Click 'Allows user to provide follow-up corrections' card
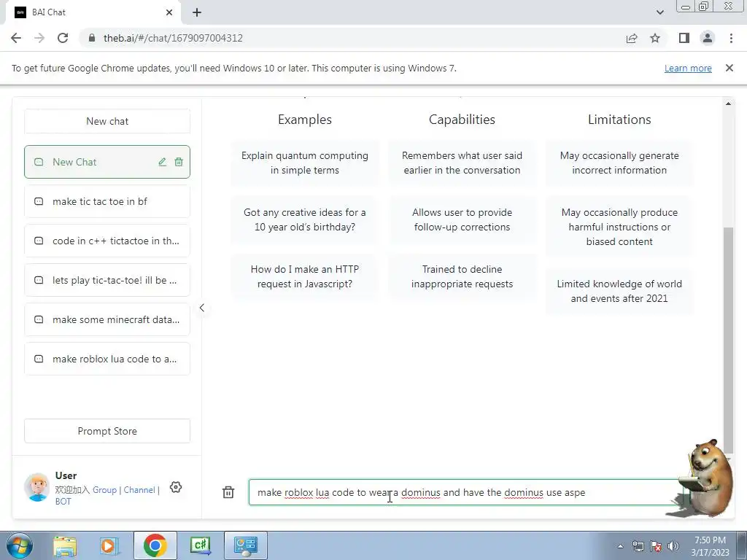Screen dimensions: 747x560 tap(462, 219)
